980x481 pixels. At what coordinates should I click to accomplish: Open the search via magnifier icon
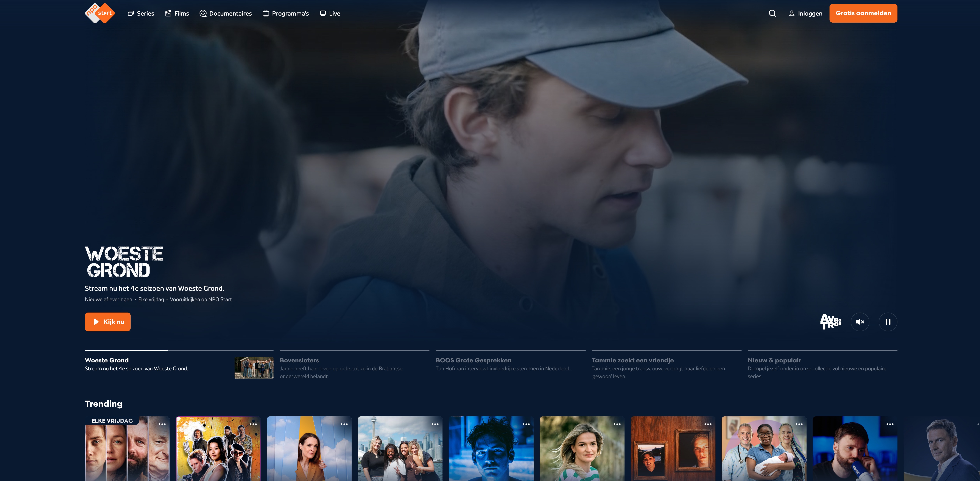772,13
